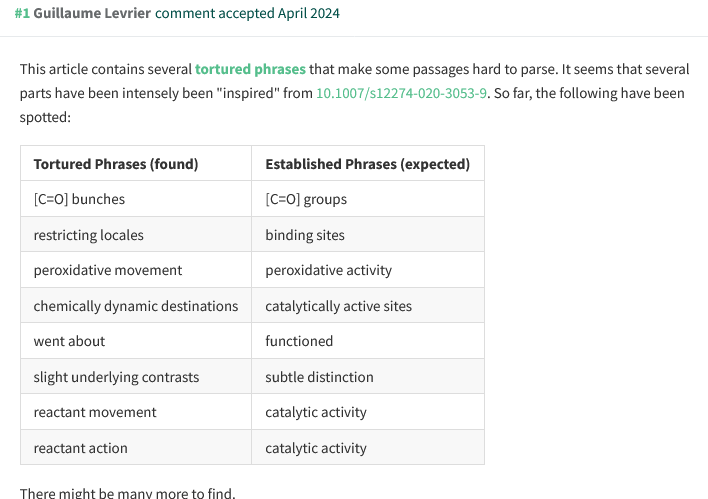Click the 'Tortured Phrases (found)' column header
Image resolution: width=708 pixels, height=499 pixels.
[116, 164]
